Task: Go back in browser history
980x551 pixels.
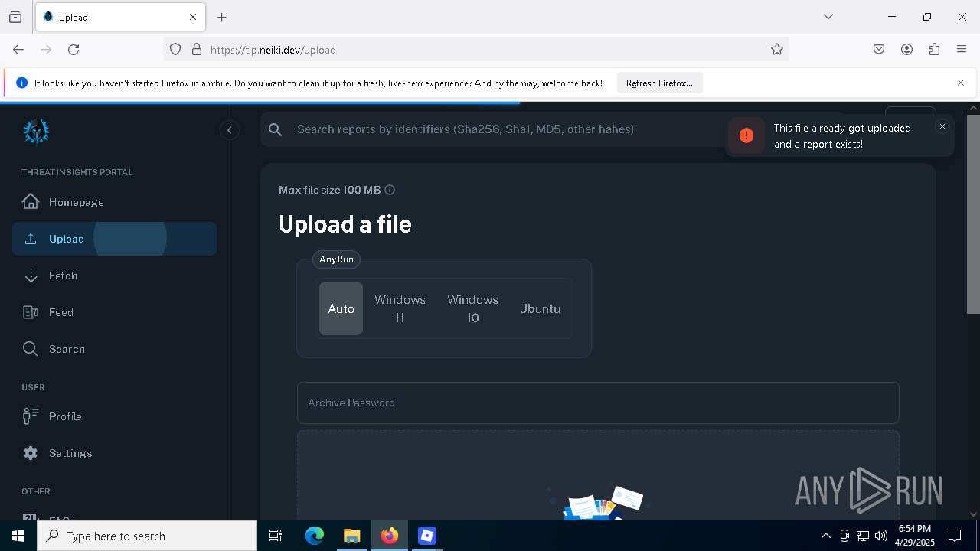Action: pyautogui.click(x=18, y=49)
